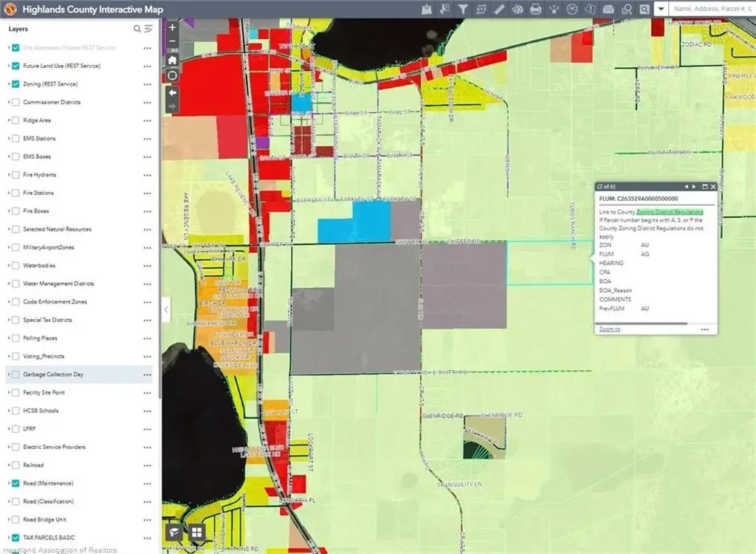The image size is (756, 554).
Task: Open more options menu in popup footer
Action: click(704, 329)
